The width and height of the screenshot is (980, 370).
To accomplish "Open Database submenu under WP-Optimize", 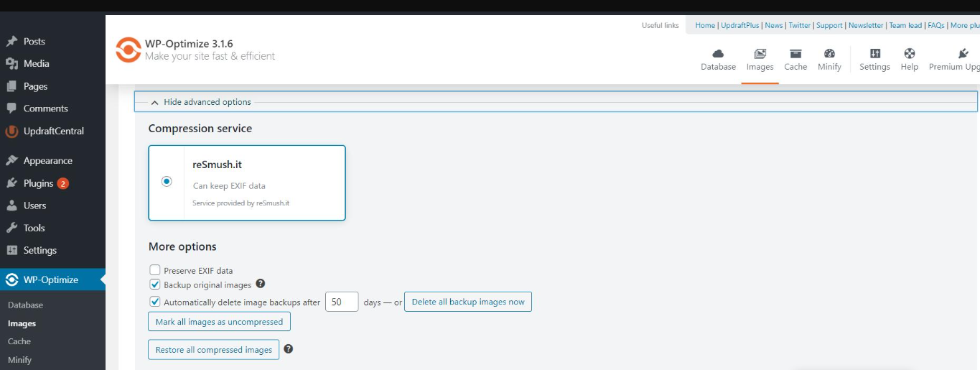I will tap(25, 305).
